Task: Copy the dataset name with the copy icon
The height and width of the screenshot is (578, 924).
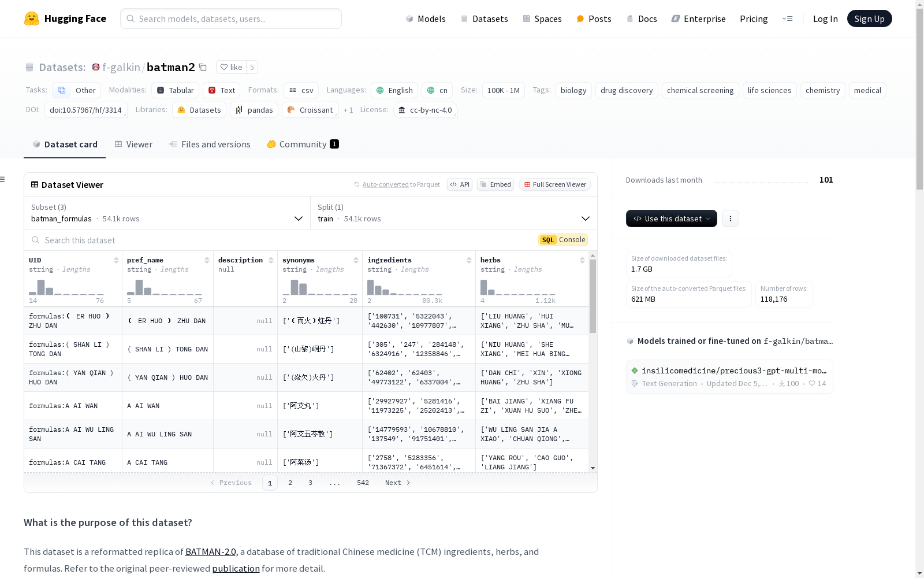Action: (x=203, y=67)
